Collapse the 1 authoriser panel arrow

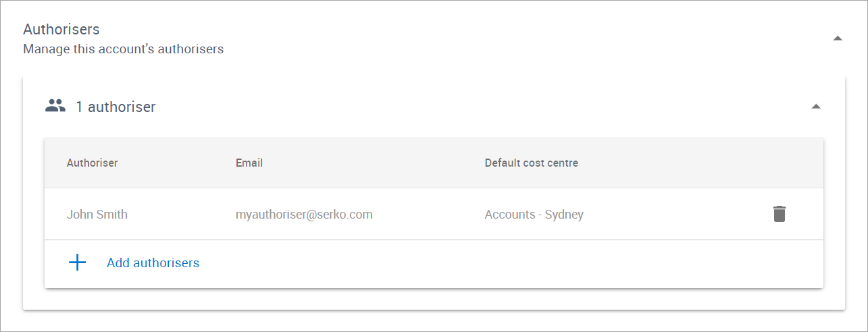pyautogui.click(x=816, y=107)
